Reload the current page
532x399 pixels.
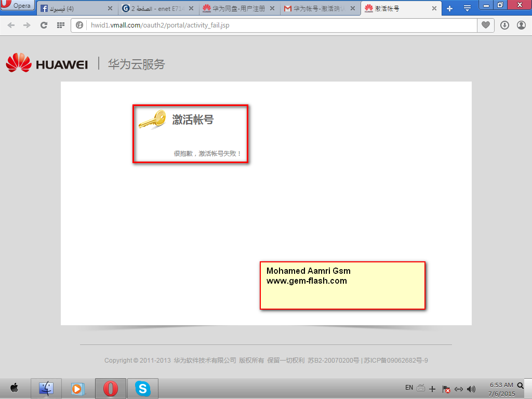(44, 25)
